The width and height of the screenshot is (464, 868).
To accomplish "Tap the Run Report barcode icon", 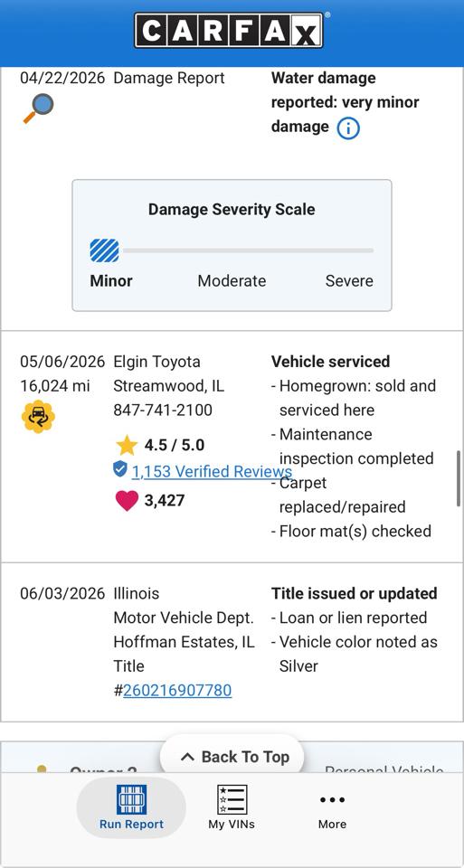I will (132, 799).
